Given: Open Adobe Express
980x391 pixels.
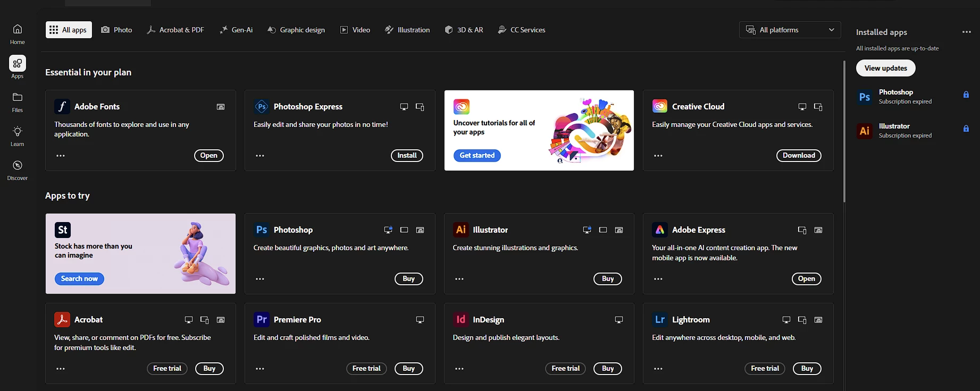Looking at the screenshot, I should (807, 279).
